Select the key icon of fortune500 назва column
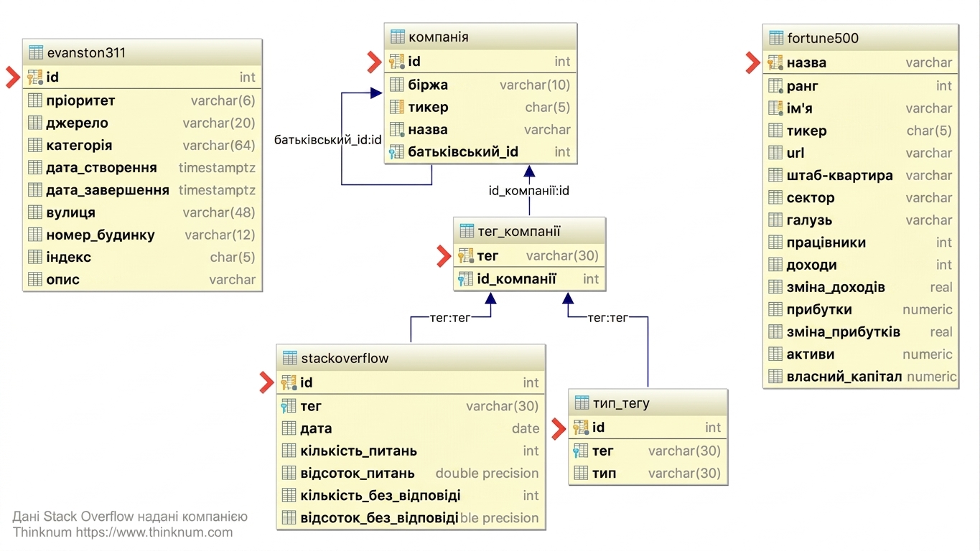Viewport: 980px width, 551px height. 775,62
